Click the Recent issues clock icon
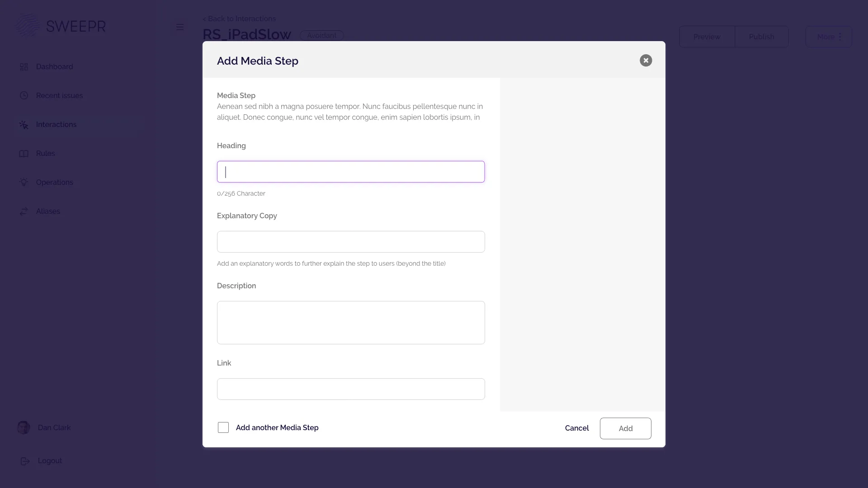The image size is (868, 488). click(24, 96)
